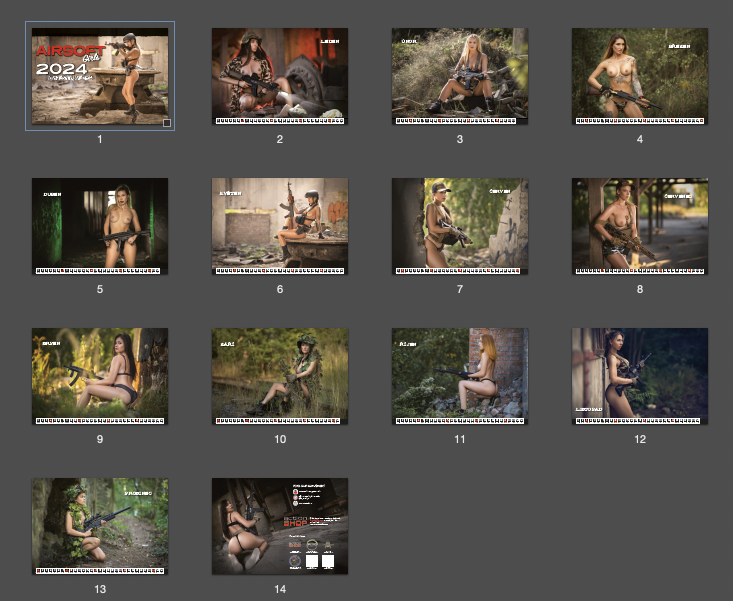The height and width of the screenshot is (601, 733).
Task: Select the page 10 thumbnail
Action: pos(280,376)
